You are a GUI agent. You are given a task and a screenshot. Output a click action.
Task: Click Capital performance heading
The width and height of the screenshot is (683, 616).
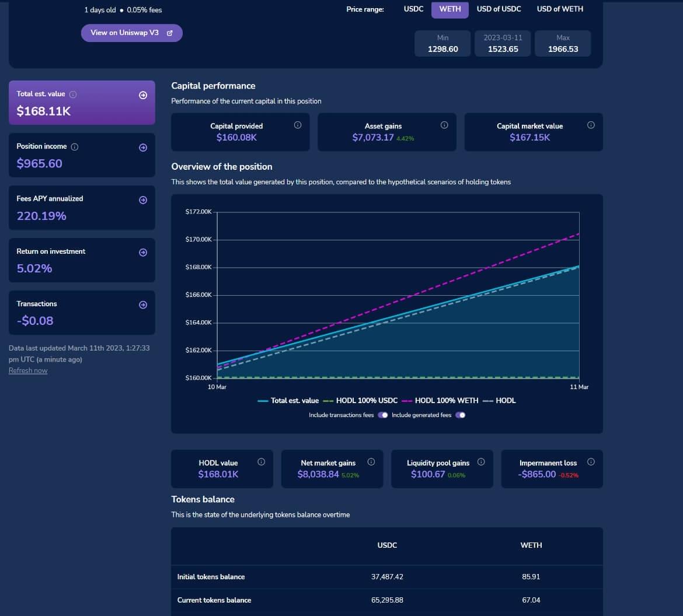(213, 86)
